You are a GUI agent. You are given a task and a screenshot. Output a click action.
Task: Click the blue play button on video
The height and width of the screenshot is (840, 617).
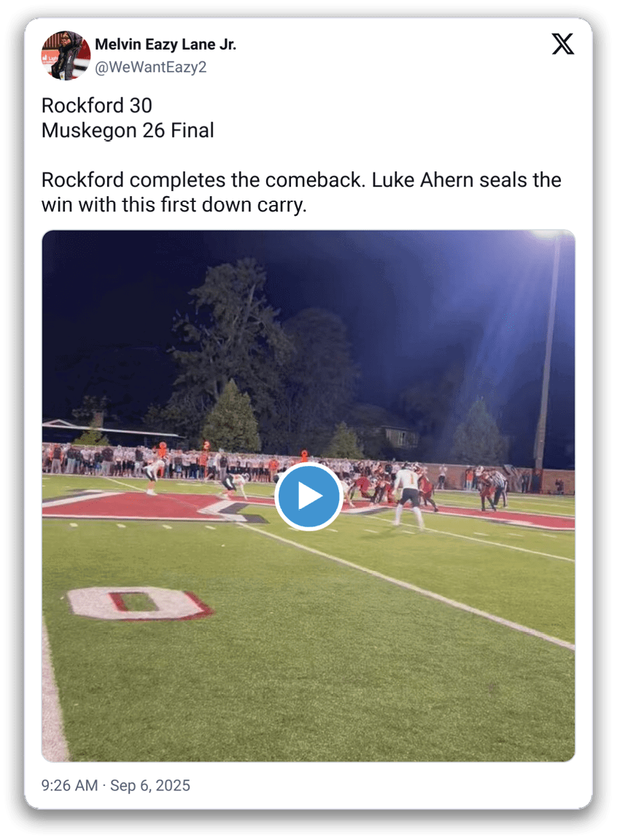[308, 497]
